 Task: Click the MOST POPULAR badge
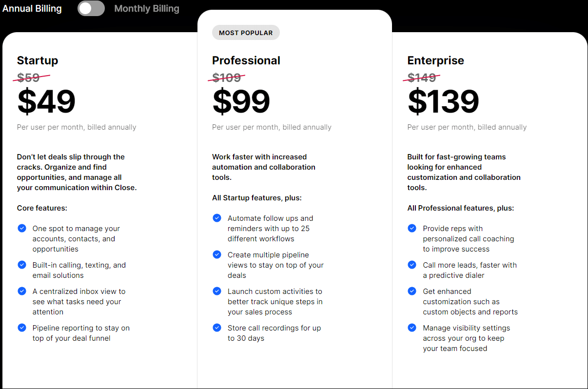point(246,33)
